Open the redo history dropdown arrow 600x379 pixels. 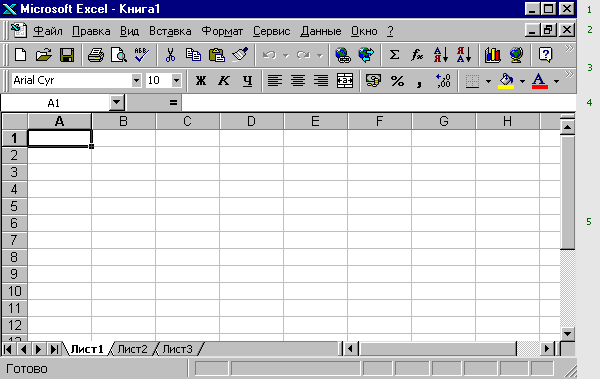click(320, 56)
